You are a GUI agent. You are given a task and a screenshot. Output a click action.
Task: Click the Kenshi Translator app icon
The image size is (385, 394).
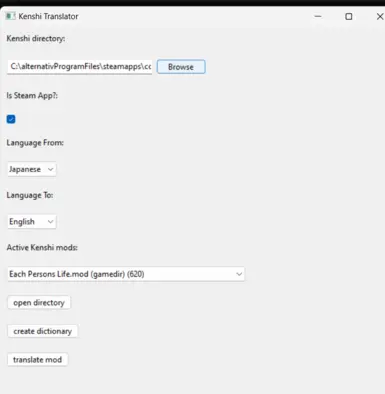tap(10, 16)
